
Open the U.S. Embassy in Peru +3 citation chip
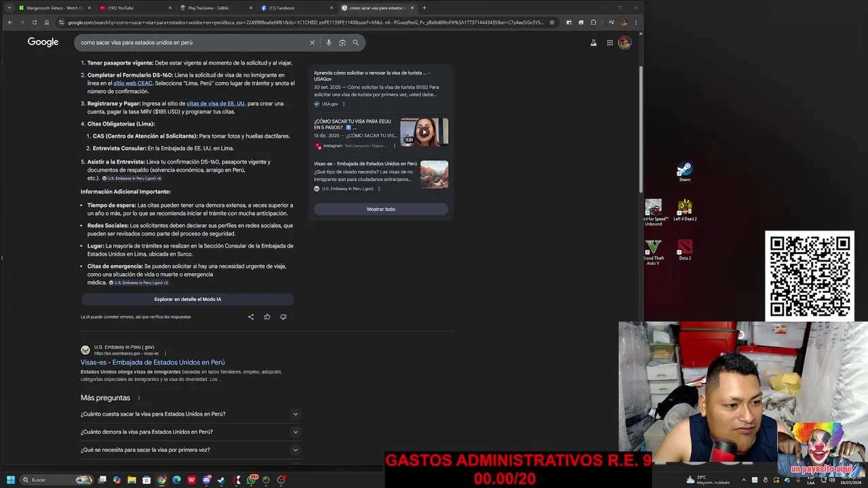(138, 283)
